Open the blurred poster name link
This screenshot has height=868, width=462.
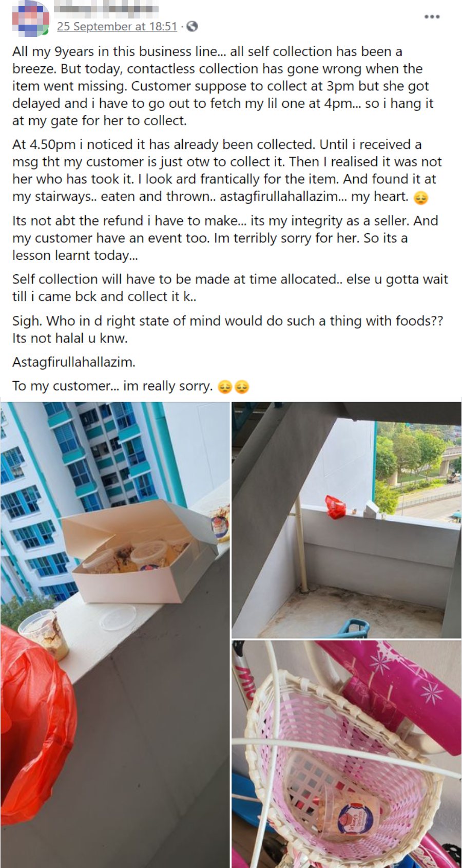point(106,9)
